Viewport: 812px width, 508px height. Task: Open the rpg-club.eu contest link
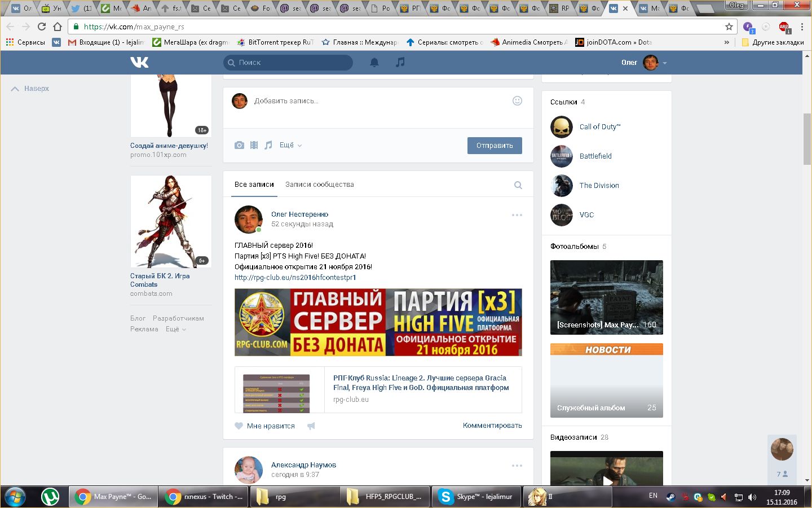[x=295, y=277]
